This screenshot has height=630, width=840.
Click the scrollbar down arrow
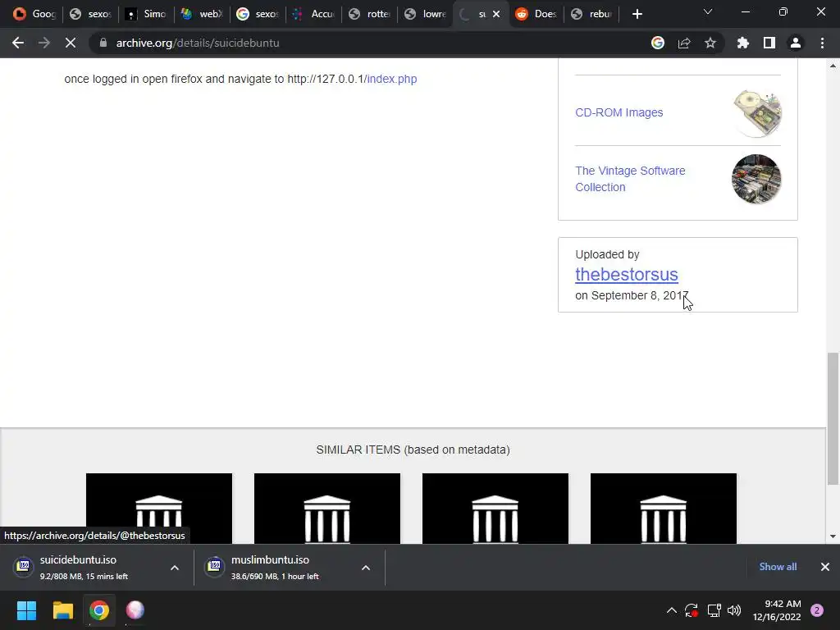tap(833, 536)
